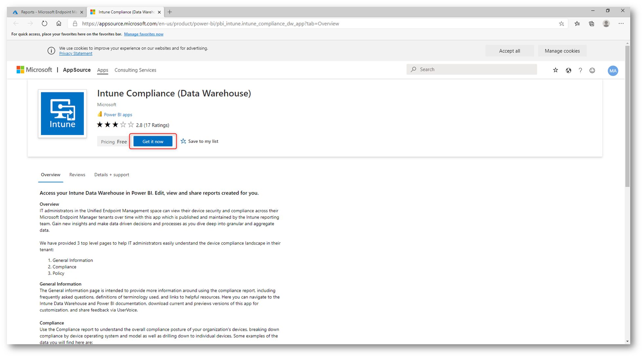Click the list item 1. General Information

70,260
